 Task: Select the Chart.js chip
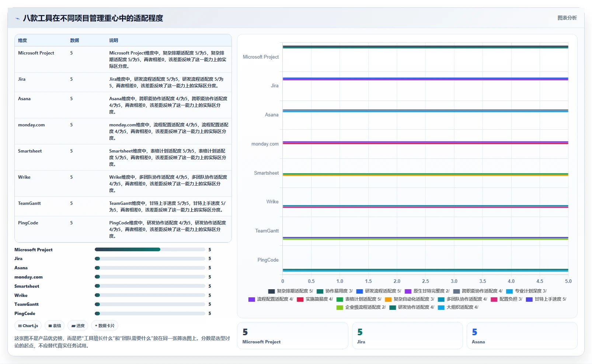(x=28, y=326)
